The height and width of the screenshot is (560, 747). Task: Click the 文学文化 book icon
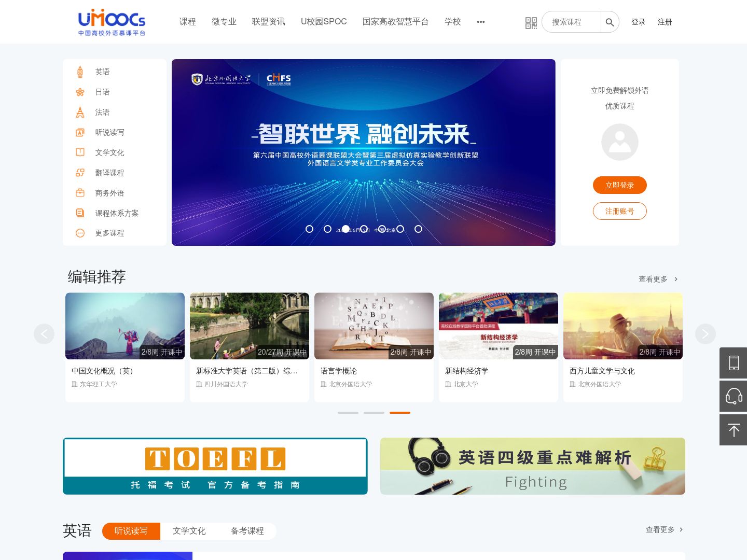[x=80, y=152]
